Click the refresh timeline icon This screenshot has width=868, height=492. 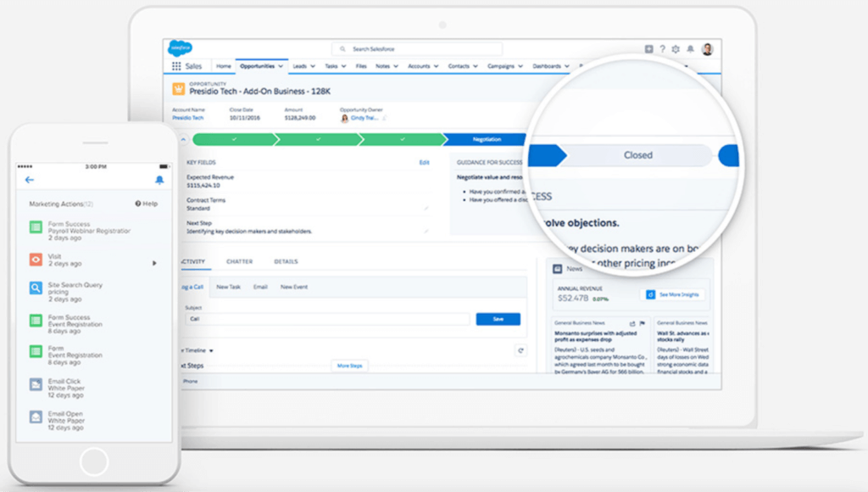(520, 350)
